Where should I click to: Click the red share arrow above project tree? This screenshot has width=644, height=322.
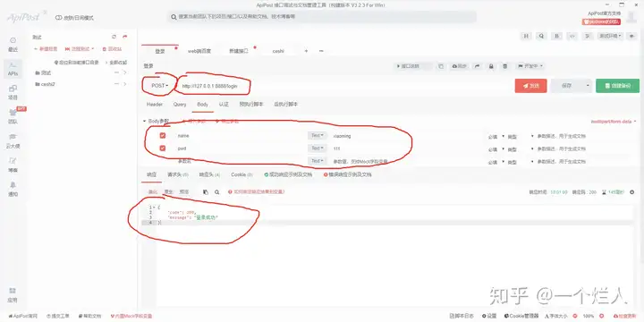(x=125, y=37)
